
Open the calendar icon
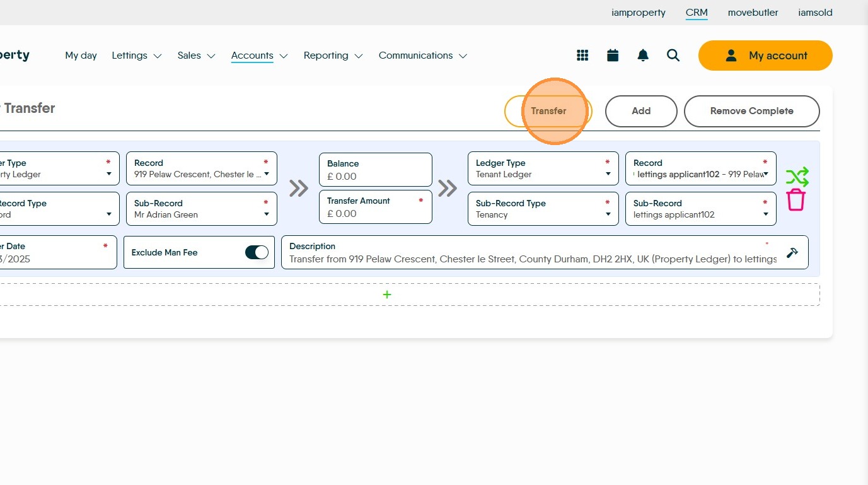tap(613, 56)
